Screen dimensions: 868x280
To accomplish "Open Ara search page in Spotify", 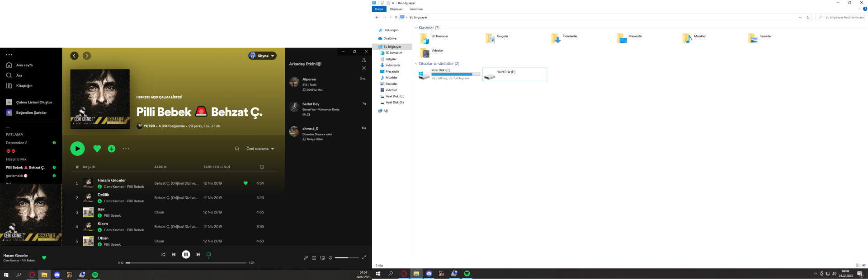I will [14, 75].
